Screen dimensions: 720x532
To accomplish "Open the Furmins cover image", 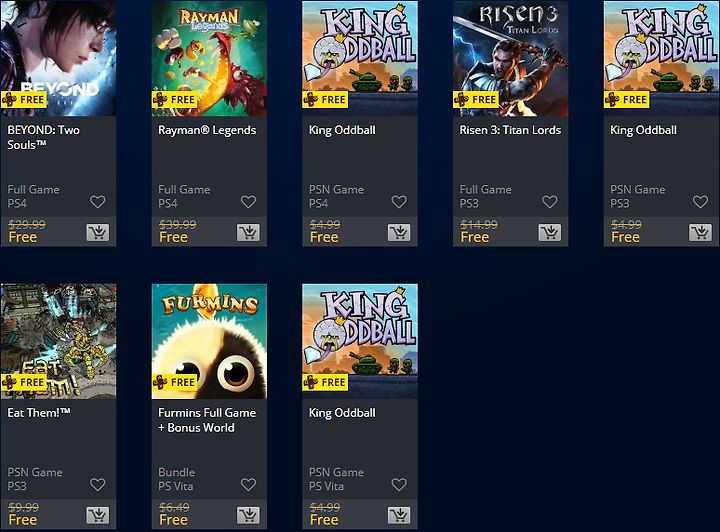I will pyautogui.click(x=209, y=341).
